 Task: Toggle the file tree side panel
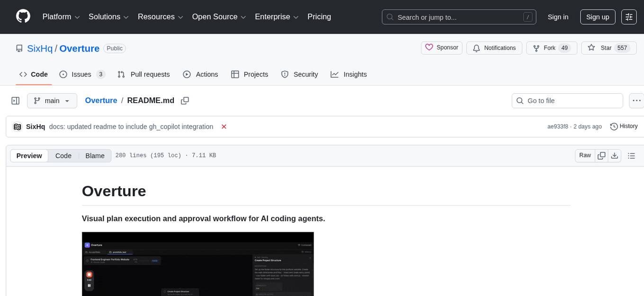point(16,101)
